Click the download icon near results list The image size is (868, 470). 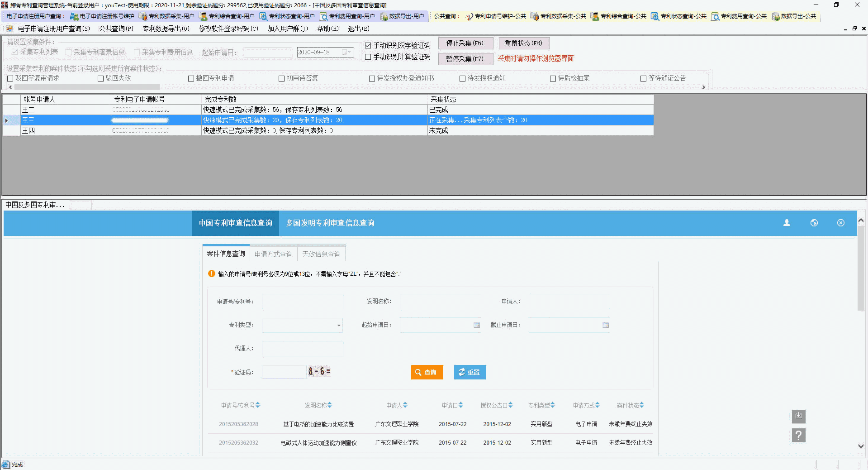pos(798,416)
